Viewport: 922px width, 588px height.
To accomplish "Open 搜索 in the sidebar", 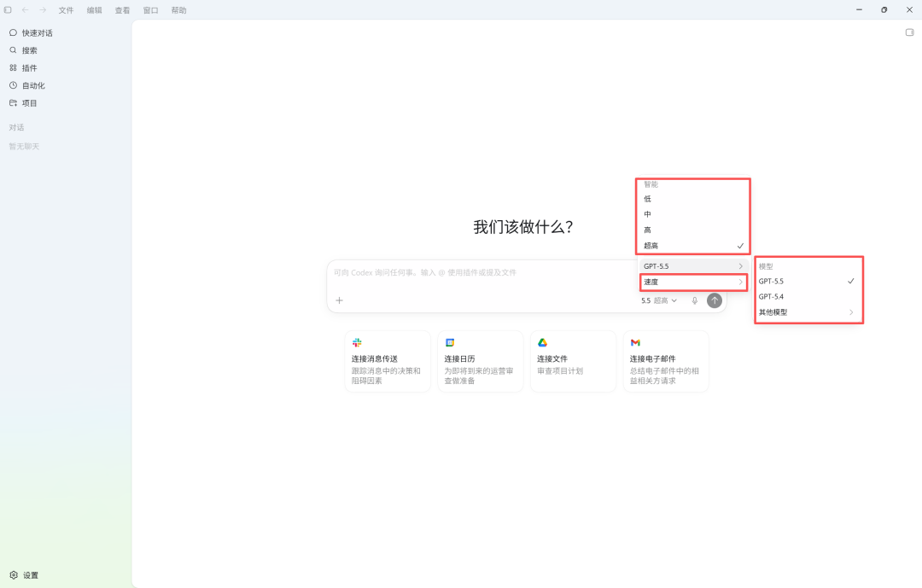I will (66, 50).
